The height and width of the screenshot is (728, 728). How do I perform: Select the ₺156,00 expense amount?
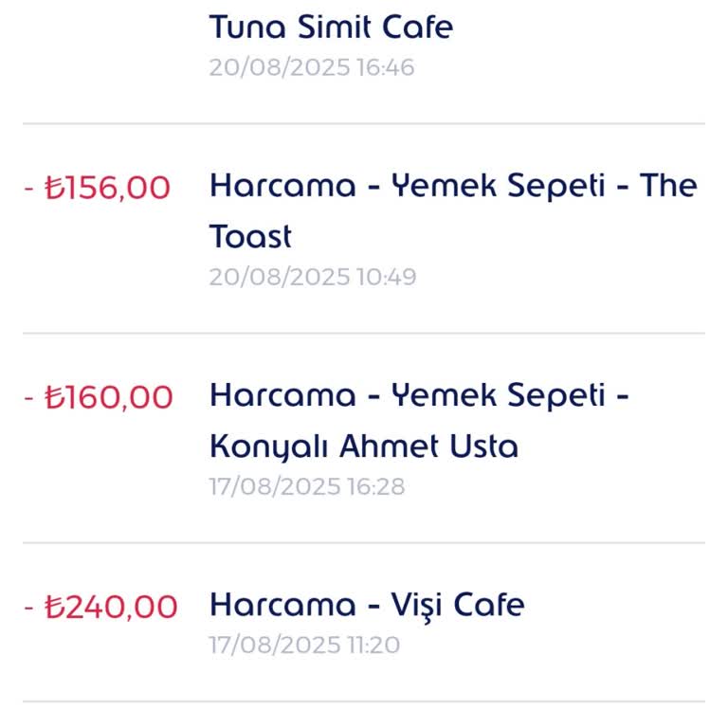[x=98, y=188]
